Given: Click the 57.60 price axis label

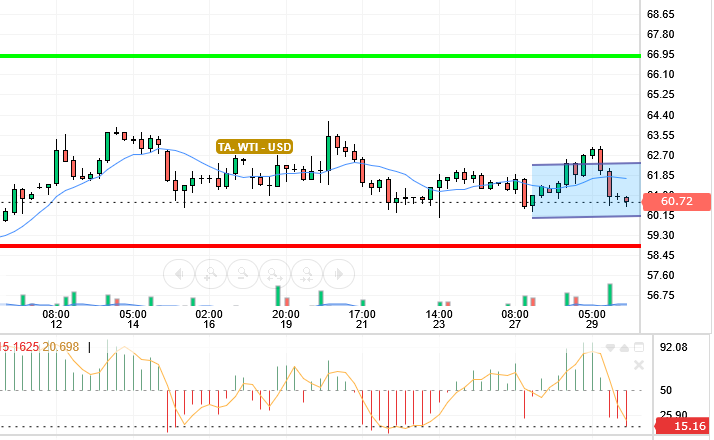Looking at the screenshot, I should pyautogui.click(x=661, y=275).
